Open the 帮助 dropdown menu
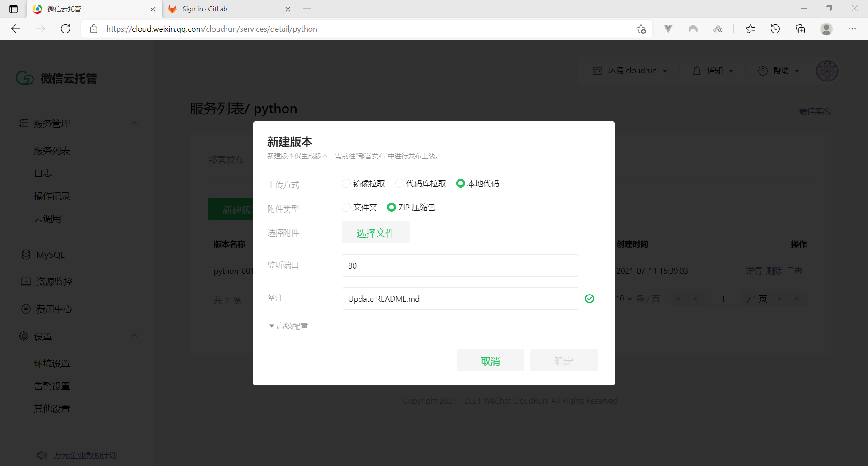The width and height of the screenshot is (868, 466). pos(778,71)
